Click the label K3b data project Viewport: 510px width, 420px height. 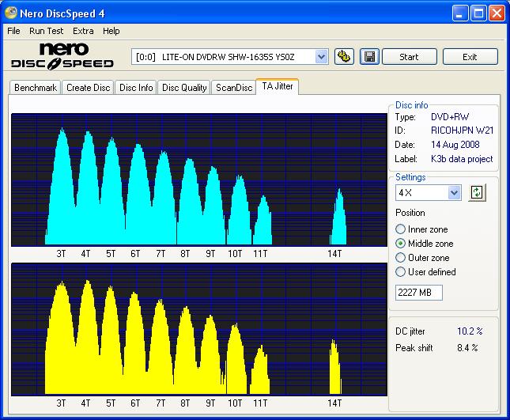click(x=462, y=159)
